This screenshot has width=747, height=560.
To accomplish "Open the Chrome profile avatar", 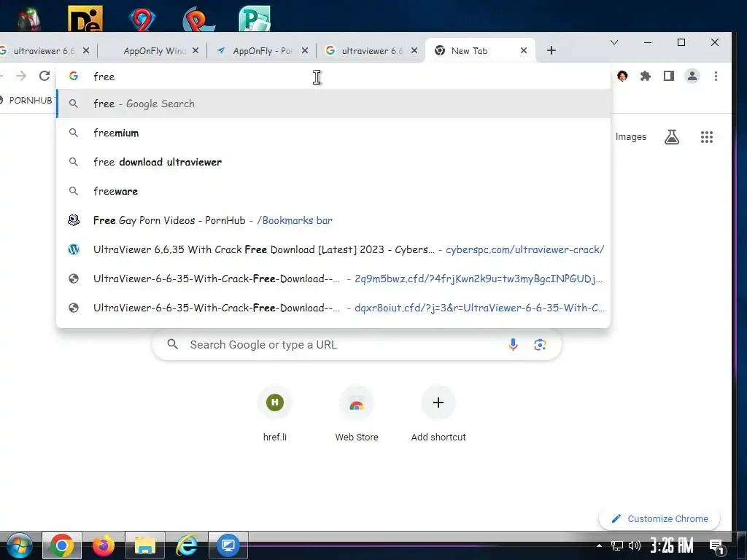I will tap(692, 76).
